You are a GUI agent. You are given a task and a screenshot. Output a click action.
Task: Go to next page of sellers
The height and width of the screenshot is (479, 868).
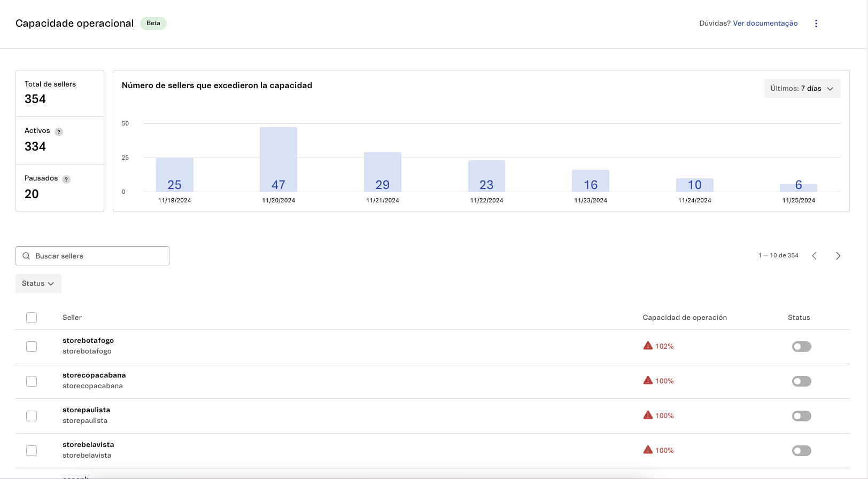click(x=838, y=256)
